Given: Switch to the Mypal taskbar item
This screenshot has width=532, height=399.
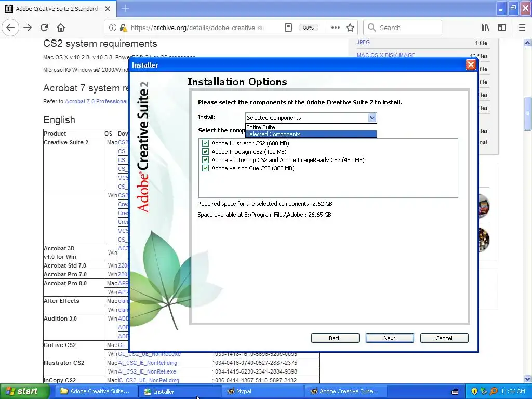Looking at the screenshot, I should click(x=262, y=391).
